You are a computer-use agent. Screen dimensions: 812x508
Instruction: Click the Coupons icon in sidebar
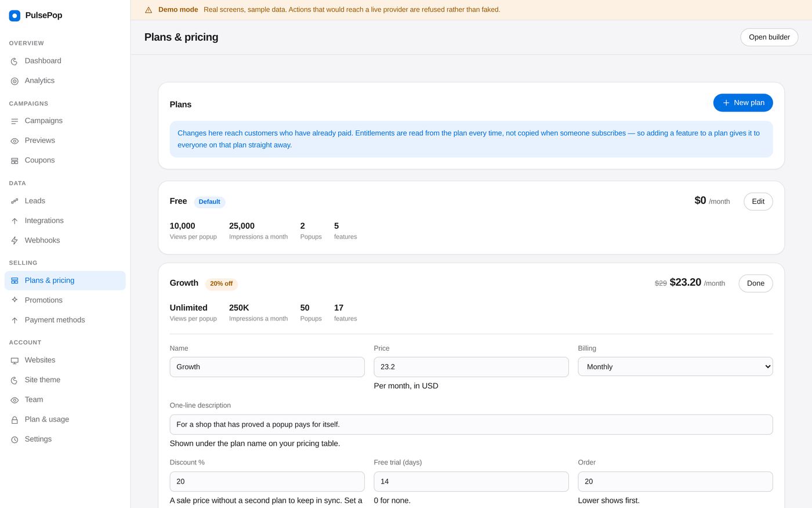click(x=14, y=161)
